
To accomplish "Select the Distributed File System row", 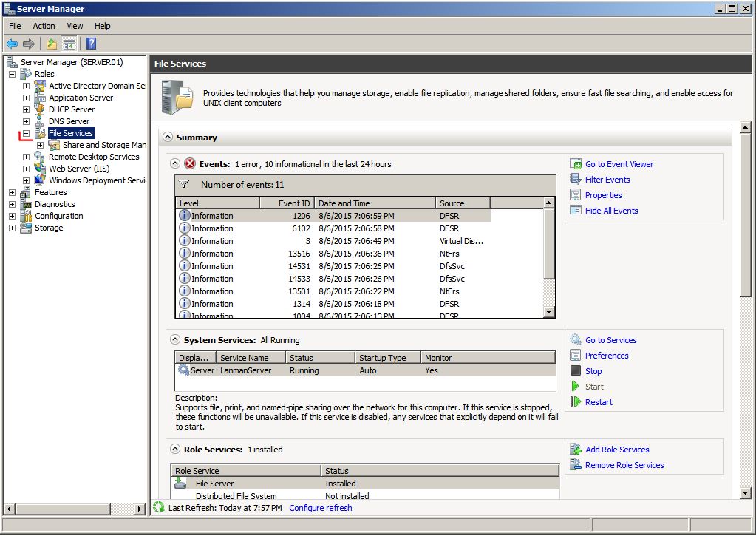I will pyautogui.click(x=365, y=495).
